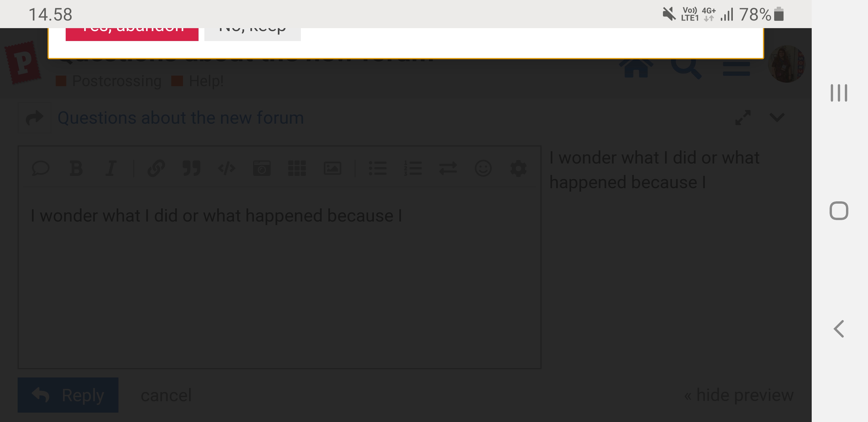868x422 pixels.
Task: Open the editor options gear menu
Action: pyautogui.click(x=518, y=168)
